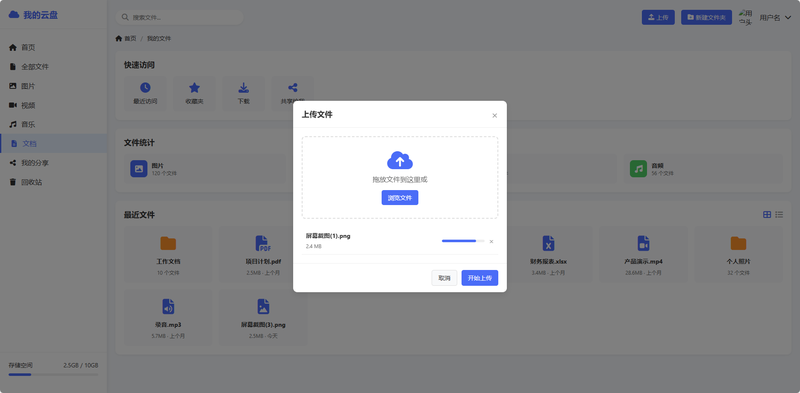Click the green 音频 statistics icon

pos(638,169)
